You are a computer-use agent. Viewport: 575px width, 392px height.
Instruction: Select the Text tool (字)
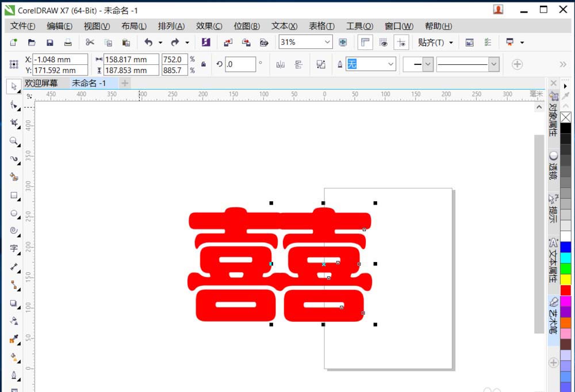(14, 249)
